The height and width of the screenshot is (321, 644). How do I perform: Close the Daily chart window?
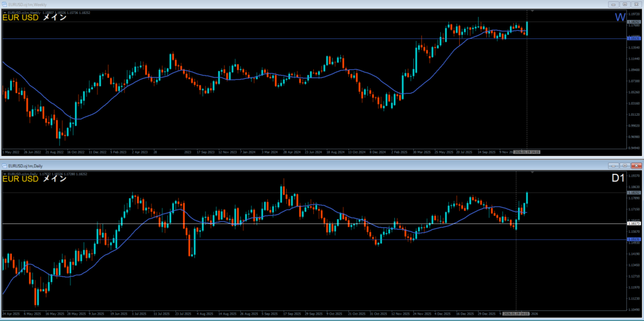point(636,166)
